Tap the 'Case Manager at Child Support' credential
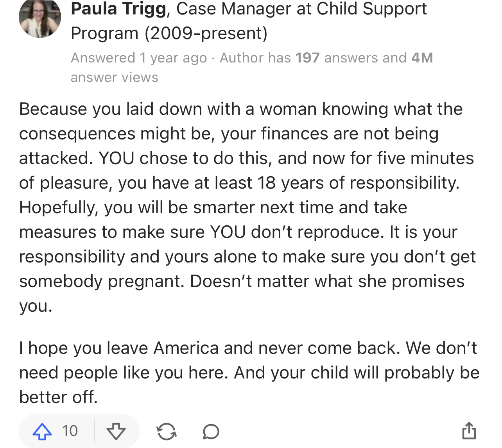 click(301, 9)
